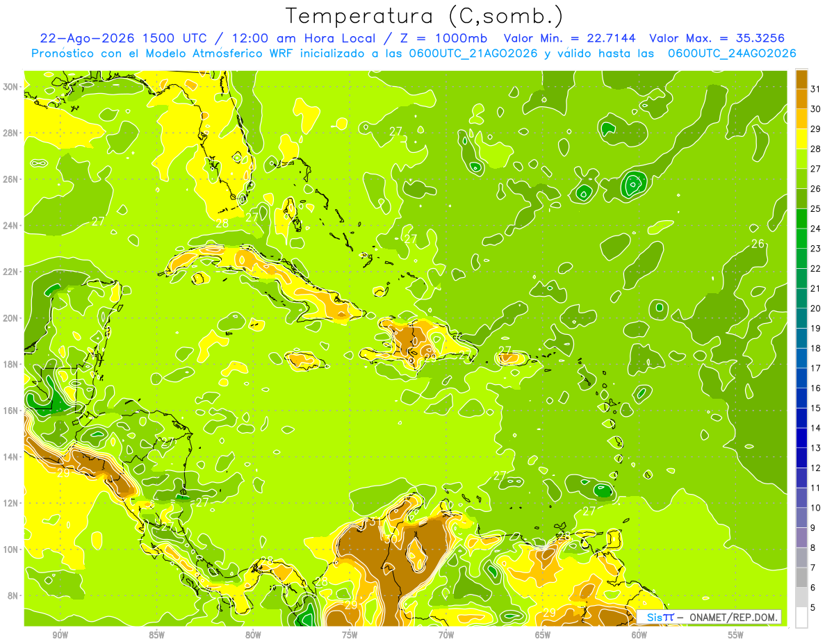Click the "85W" longitude axis label
The height and width of the screenshot is (644, 834).
click(x=157, y=635)
